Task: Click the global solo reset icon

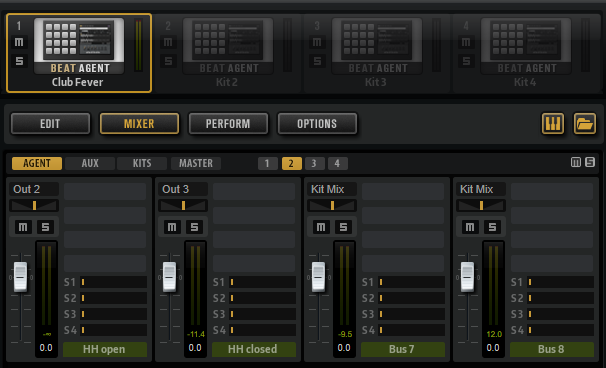Action: (590, 162)
